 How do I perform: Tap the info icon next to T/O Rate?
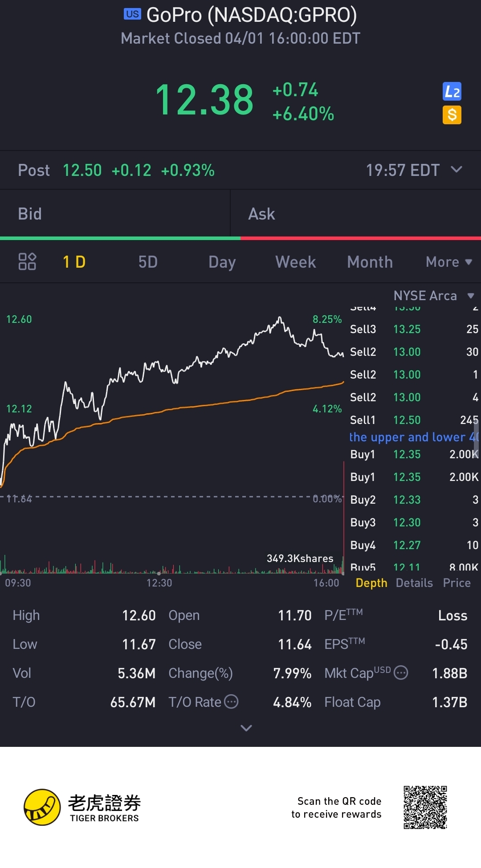(231, 701)
